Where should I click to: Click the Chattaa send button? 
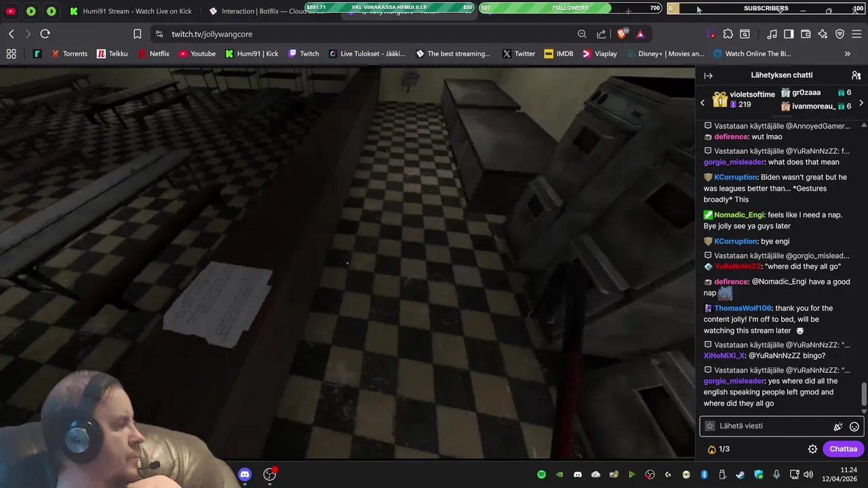[x=843, y=449]
